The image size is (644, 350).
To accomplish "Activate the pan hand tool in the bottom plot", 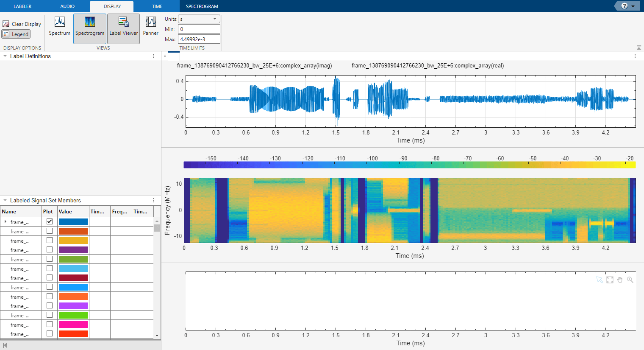I will tap(620, 280).
